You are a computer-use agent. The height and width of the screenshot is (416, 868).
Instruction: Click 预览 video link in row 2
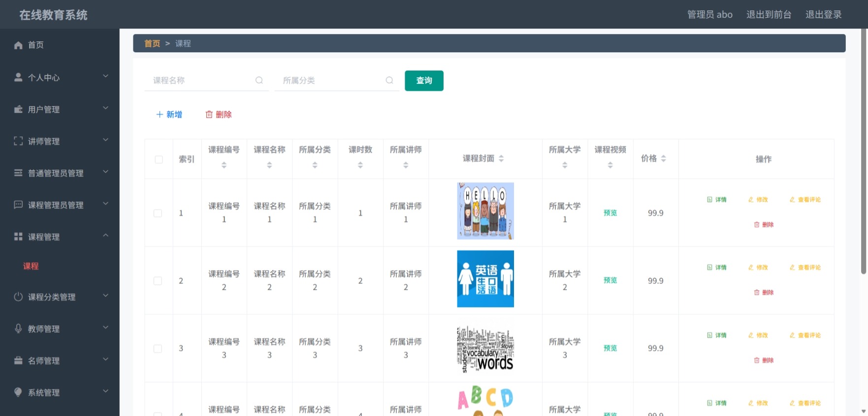pos(611,280)
